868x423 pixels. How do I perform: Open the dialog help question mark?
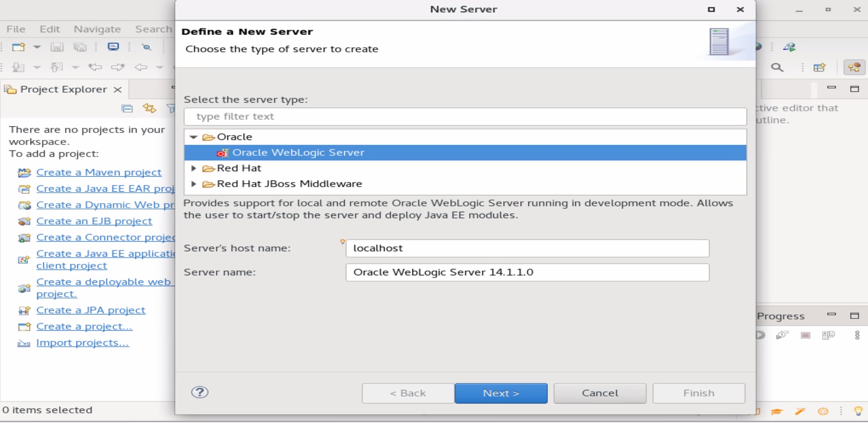click(200, 393)
